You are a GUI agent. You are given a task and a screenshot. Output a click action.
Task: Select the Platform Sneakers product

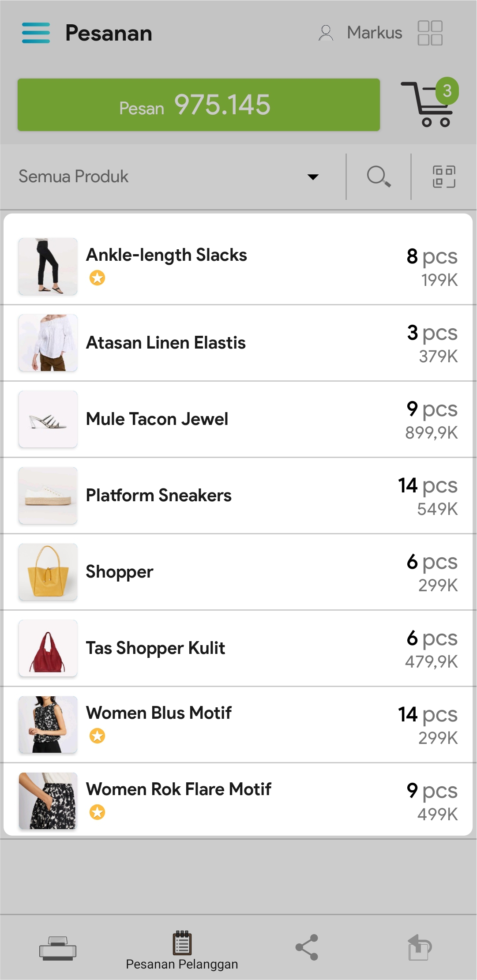238,496
